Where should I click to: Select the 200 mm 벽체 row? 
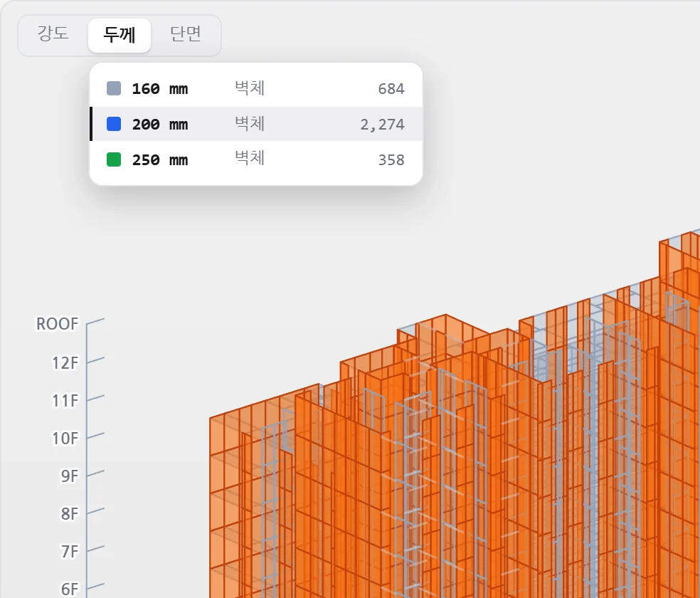256,124
